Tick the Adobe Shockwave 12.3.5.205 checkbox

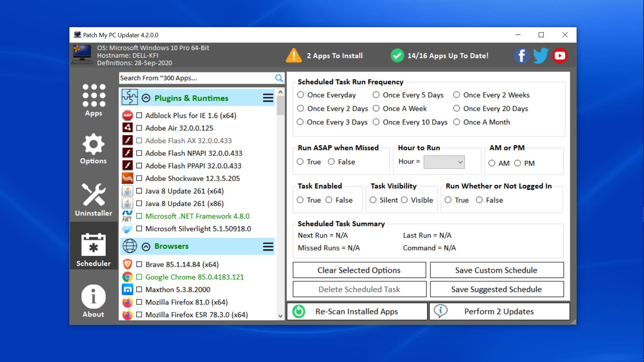point(139,178)
